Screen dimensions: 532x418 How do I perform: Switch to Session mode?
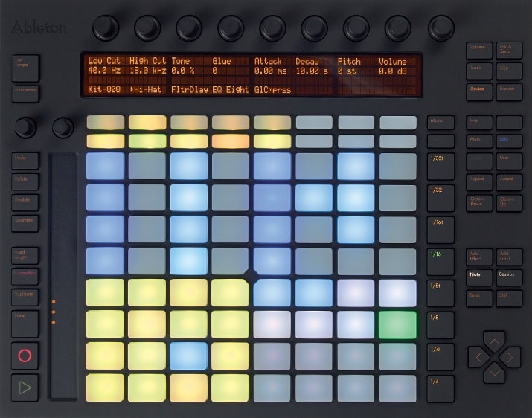pyautogui.click(x=509, y=278)
